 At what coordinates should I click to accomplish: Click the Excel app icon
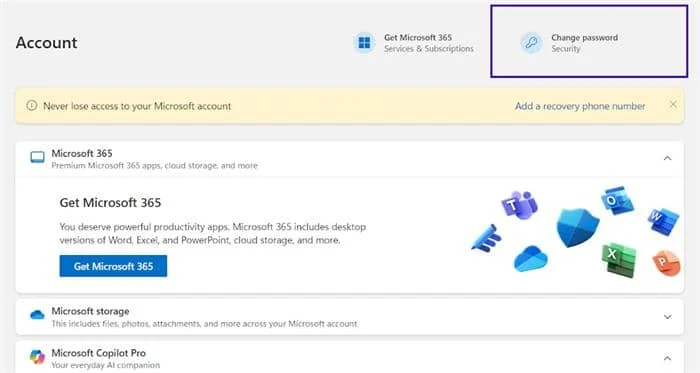619,260
